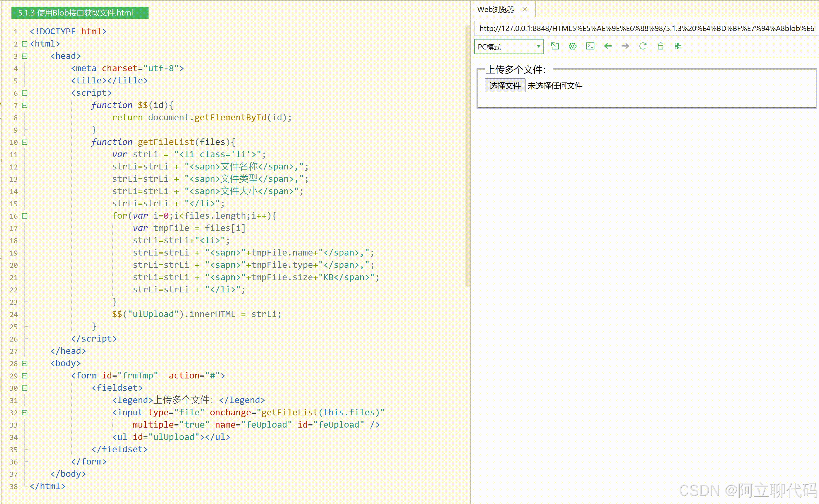Click "getFileList" function name on line 10
The width and height of the screenshot is (819, 504).
[x=166, y=142]
